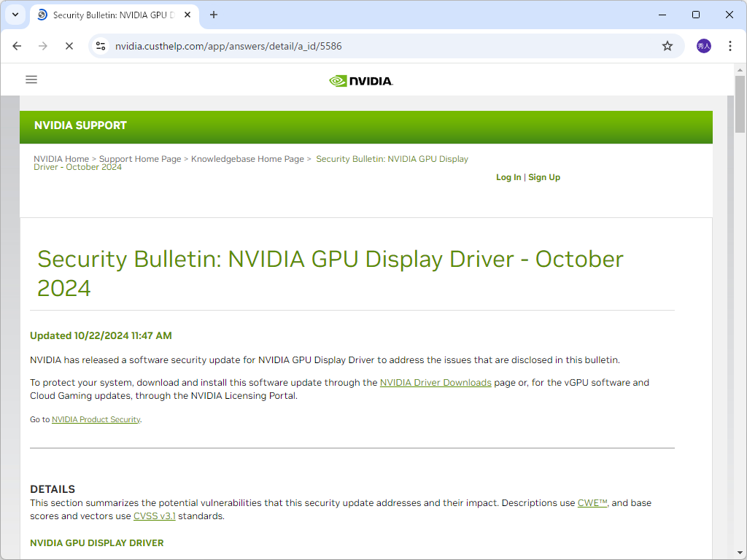Click the page vertical scrollbar thumb
This screenshot has height=560, width=747.
(740, 104)
